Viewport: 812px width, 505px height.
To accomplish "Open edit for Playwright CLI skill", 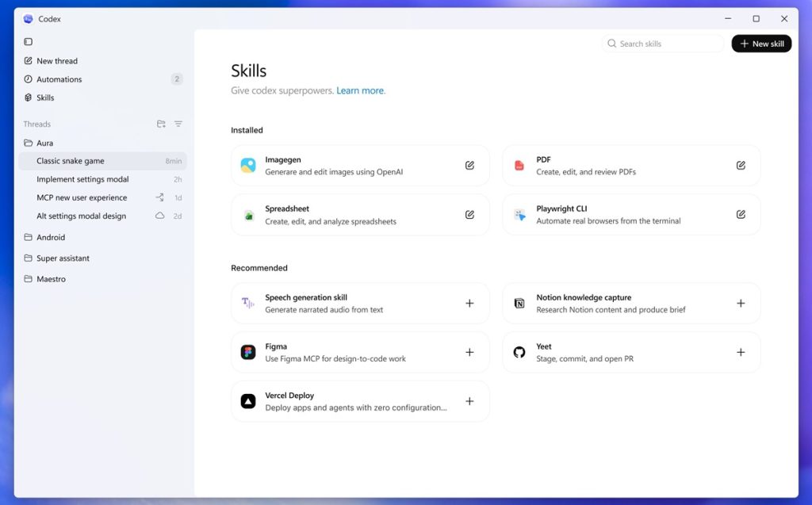I will (741, 214).
